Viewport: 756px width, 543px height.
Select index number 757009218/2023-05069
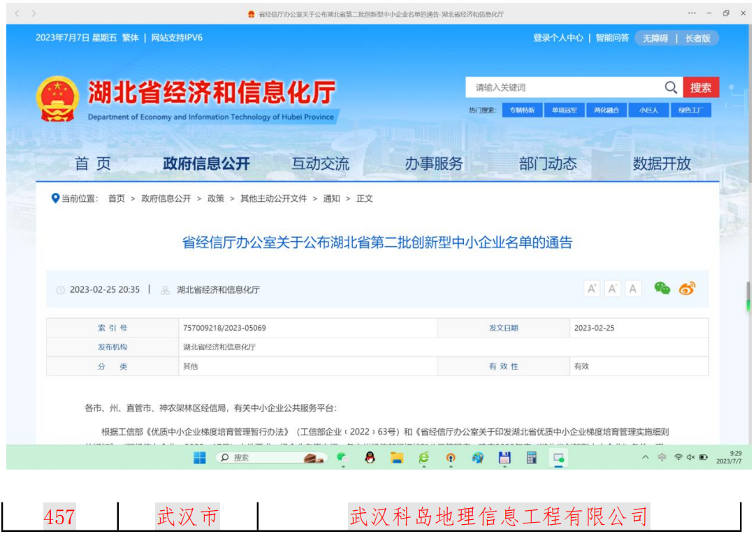coord(225,328)
